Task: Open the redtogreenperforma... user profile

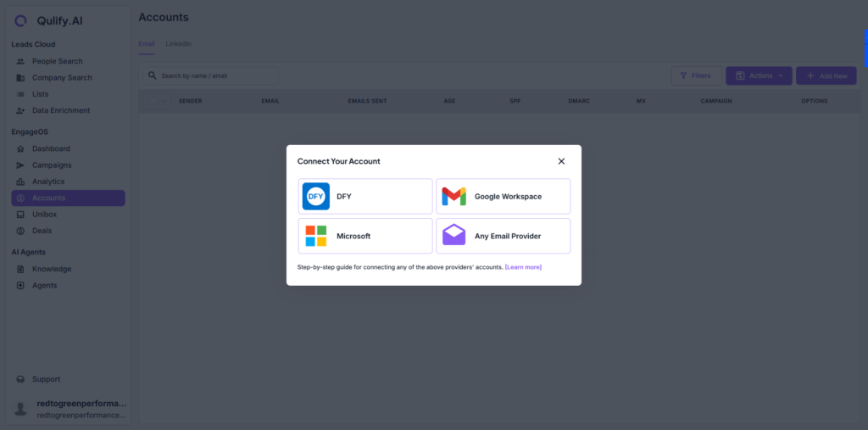Action: tap(70, 409)
